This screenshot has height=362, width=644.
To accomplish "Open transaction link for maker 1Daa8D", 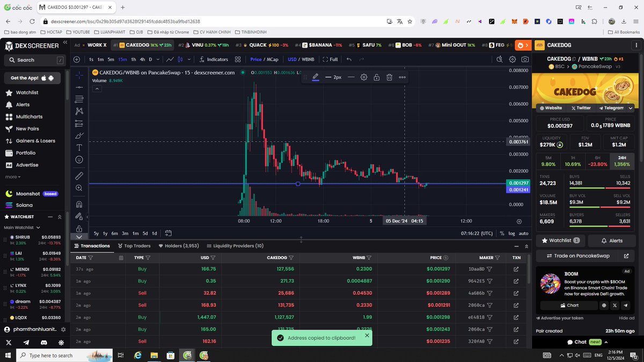I will [516, 269].
